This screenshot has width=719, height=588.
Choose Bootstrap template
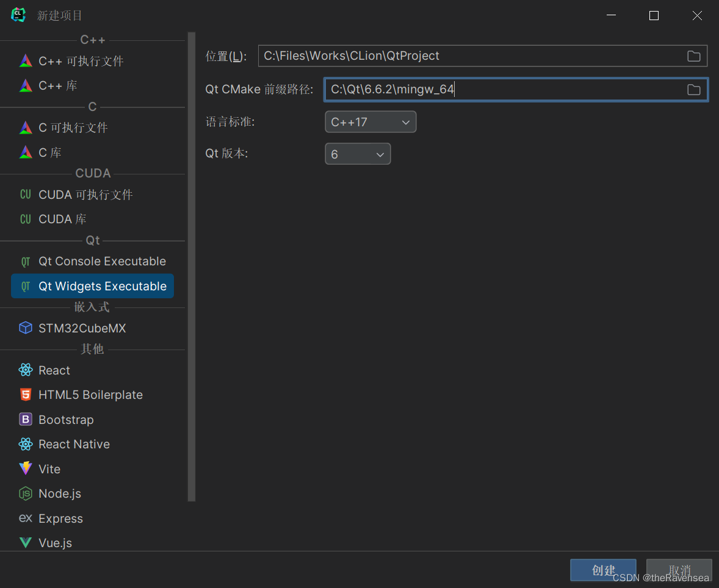click(x=92, y=419)
